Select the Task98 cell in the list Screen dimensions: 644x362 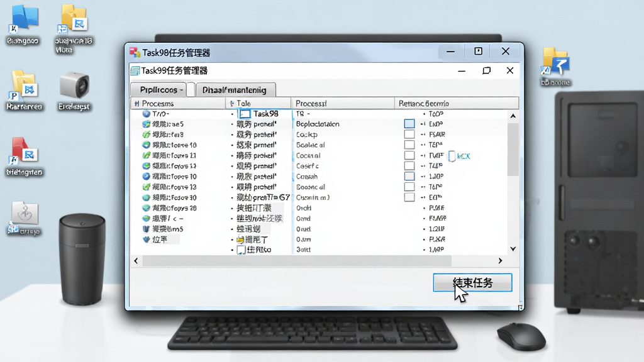(266, 114)
